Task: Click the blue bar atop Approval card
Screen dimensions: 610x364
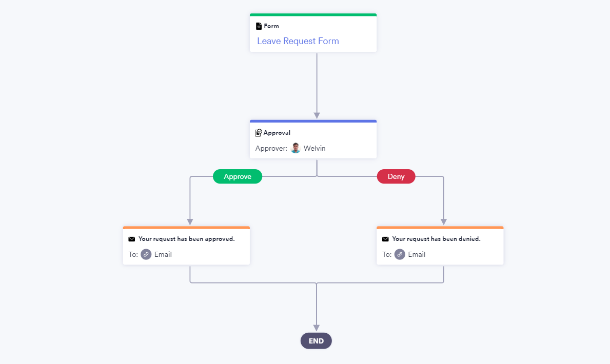Action: [x=313, y=121]
